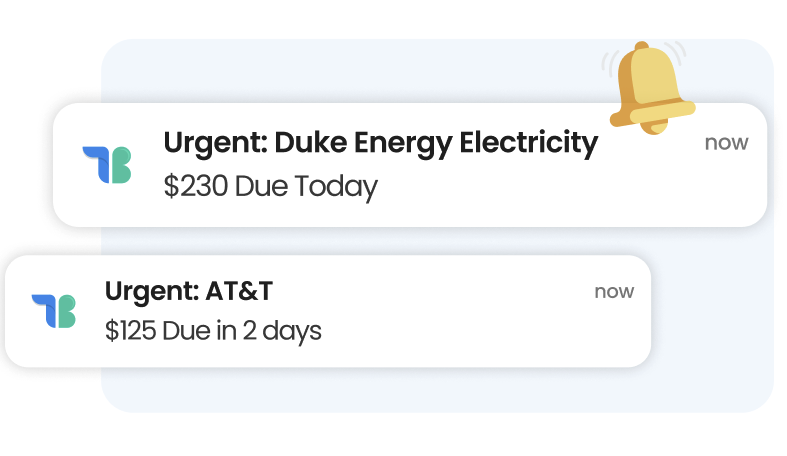
Task: Click the word 'Electricity' in the top notification
Action: pos(527,143)
